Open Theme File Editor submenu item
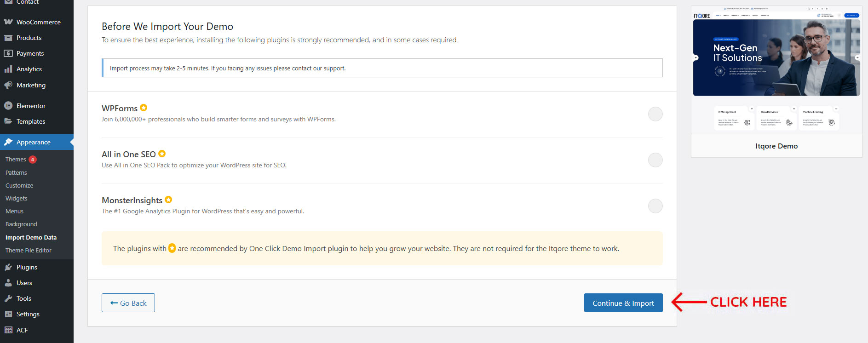868x343 pixels. 29,251
